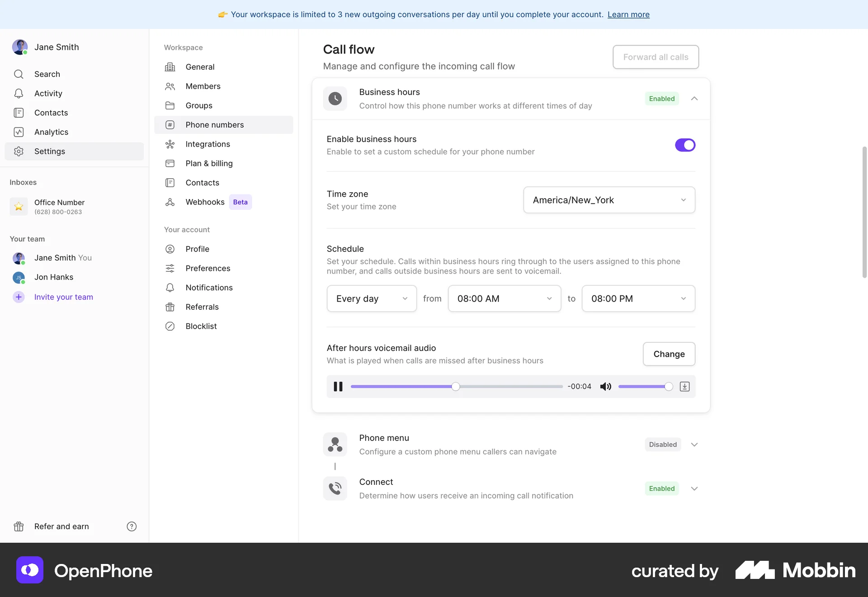Click the help question mark icon

coord(132,526)
